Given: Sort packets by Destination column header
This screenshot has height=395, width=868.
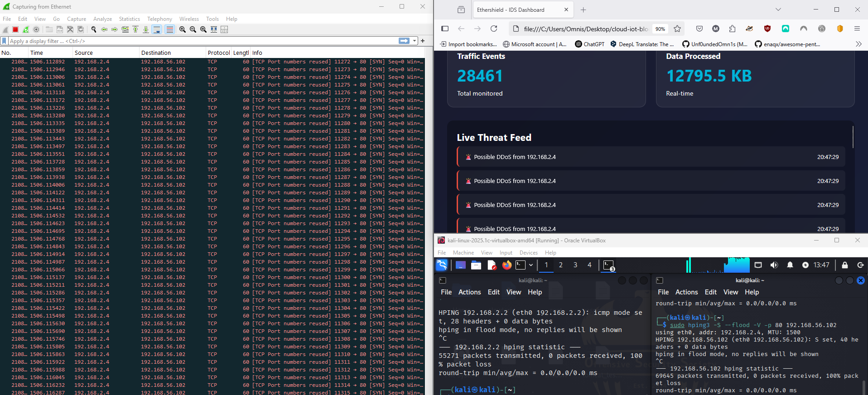Looking at the screenshot, I should tap(173, 53).
